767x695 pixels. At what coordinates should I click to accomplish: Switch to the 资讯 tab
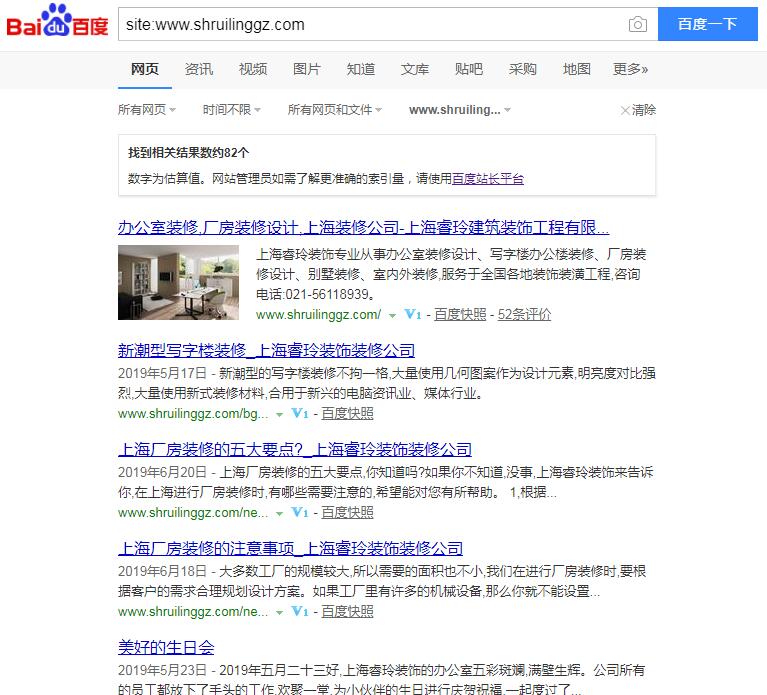tap(199, 69)
